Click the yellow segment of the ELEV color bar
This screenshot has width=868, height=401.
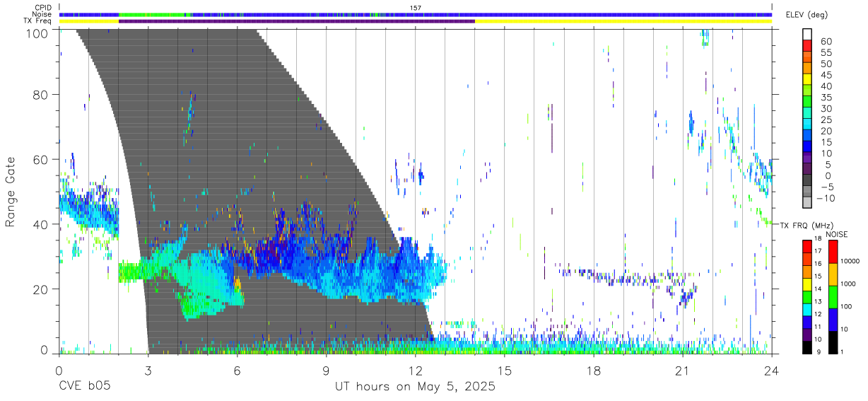click(x=807, y=80)
